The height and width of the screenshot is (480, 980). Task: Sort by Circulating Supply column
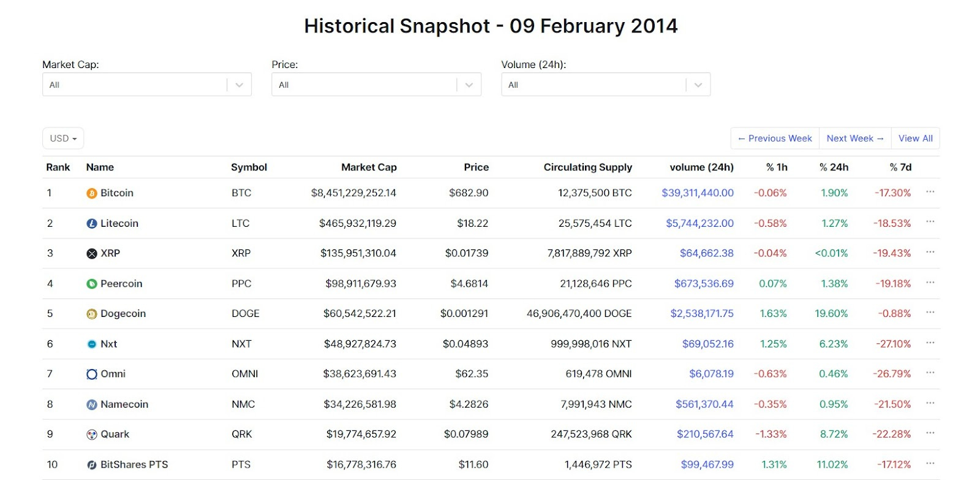coord(587,167)
